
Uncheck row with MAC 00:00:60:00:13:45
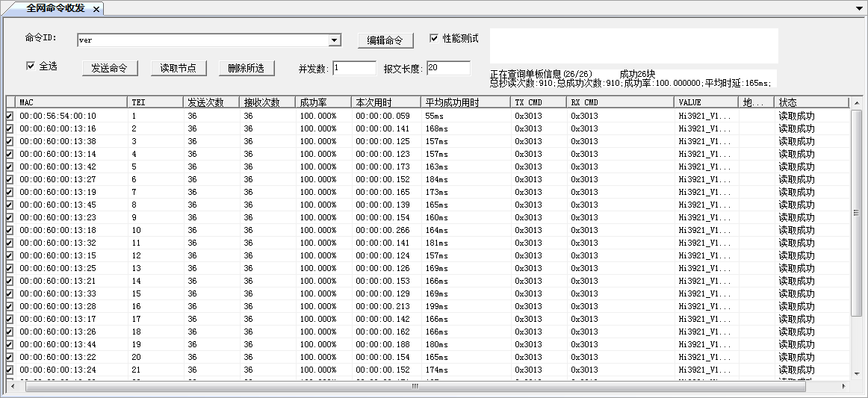click(10, 205)
